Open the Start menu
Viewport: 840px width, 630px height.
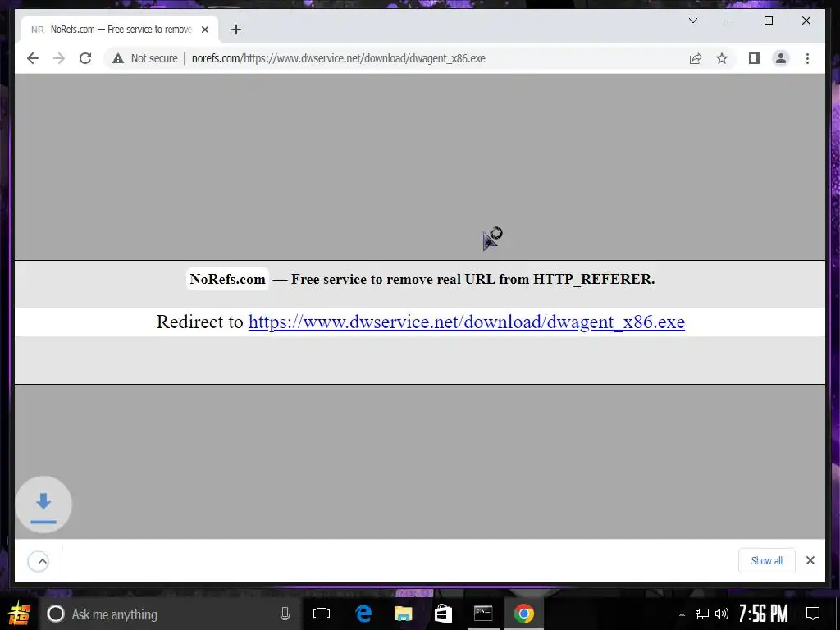(x=19, y=614)
